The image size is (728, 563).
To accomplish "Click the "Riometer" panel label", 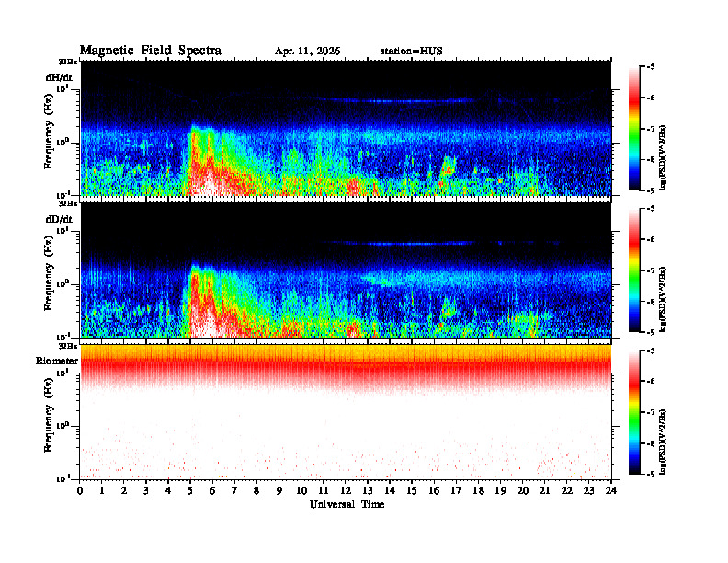I will click(x=57, y=361).
